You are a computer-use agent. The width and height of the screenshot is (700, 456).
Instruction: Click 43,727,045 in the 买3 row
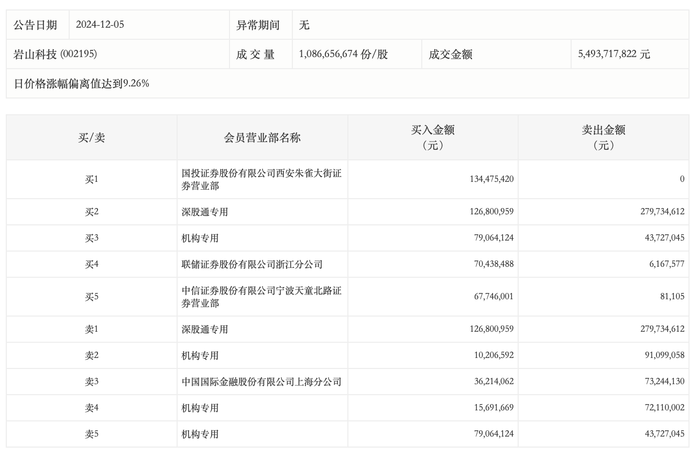664,238
